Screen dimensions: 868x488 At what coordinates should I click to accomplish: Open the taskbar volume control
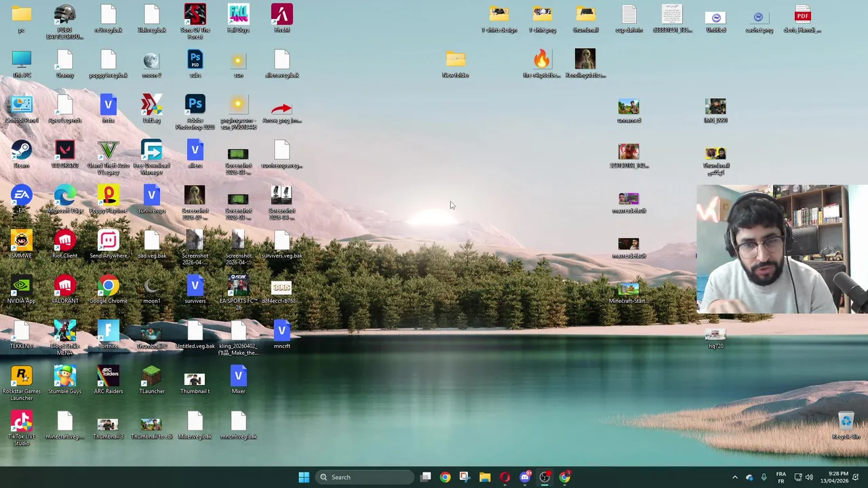pos(809,477)
